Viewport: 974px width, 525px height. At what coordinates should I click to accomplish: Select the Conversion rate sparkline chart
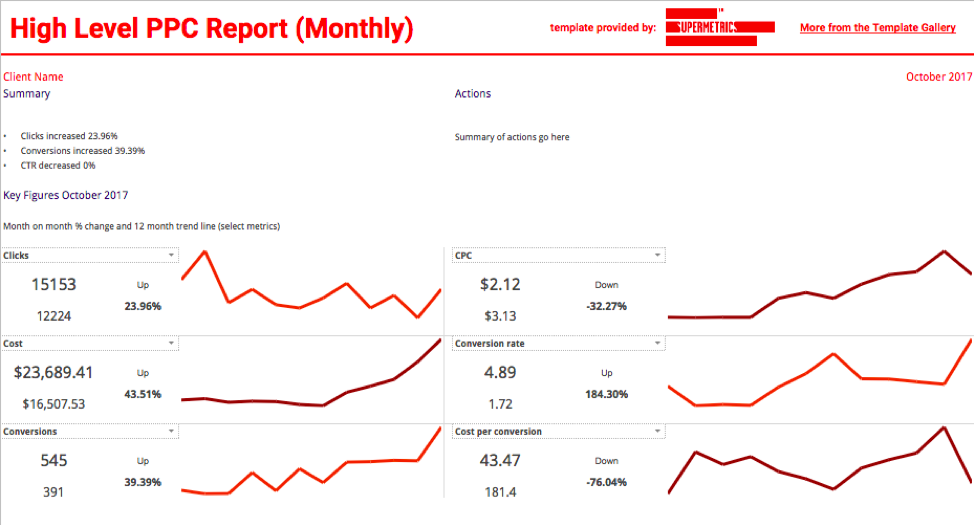tap(820, 376)
